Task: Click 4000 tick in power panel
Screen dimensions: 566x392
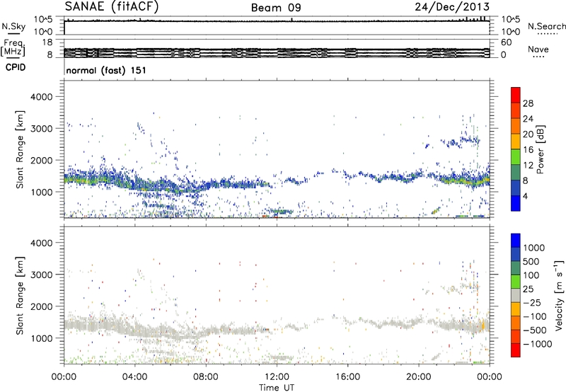Action: coord(41,97)
